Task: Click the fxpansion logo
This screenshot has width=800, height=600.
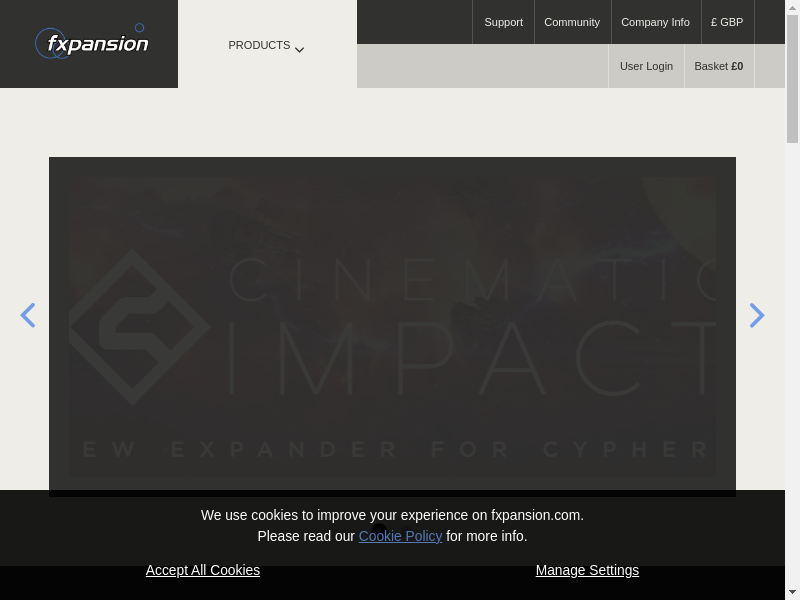Action: 92,43
